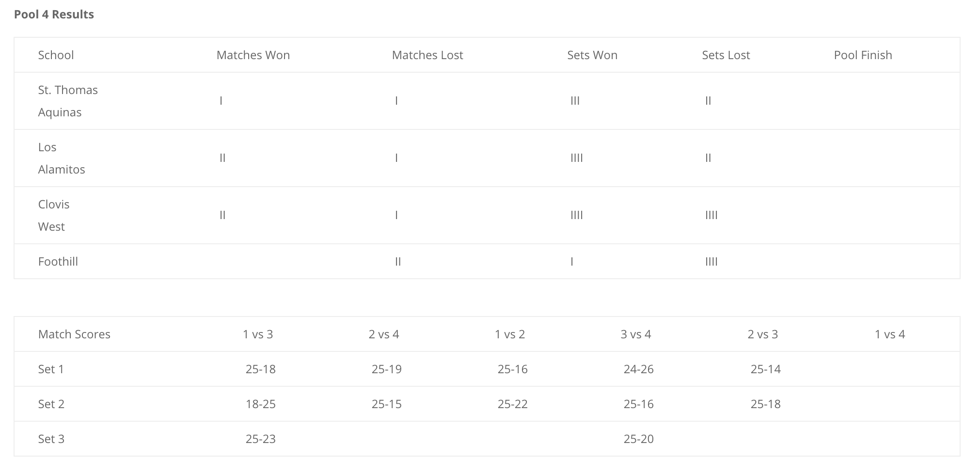Screen dimensions: 980x475
Task: Click the Clovis West school name
Action: (54, 215)
